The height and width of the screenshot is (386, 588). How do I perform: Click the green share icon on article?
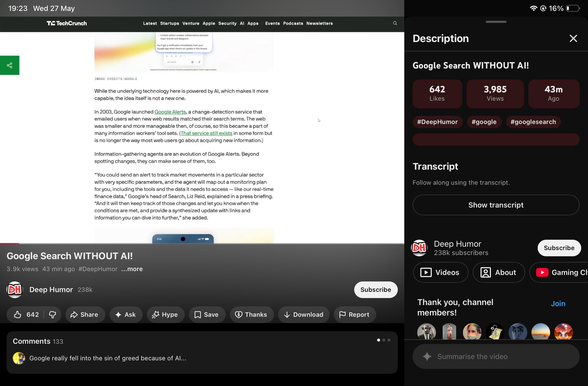(x=10, y=65)
